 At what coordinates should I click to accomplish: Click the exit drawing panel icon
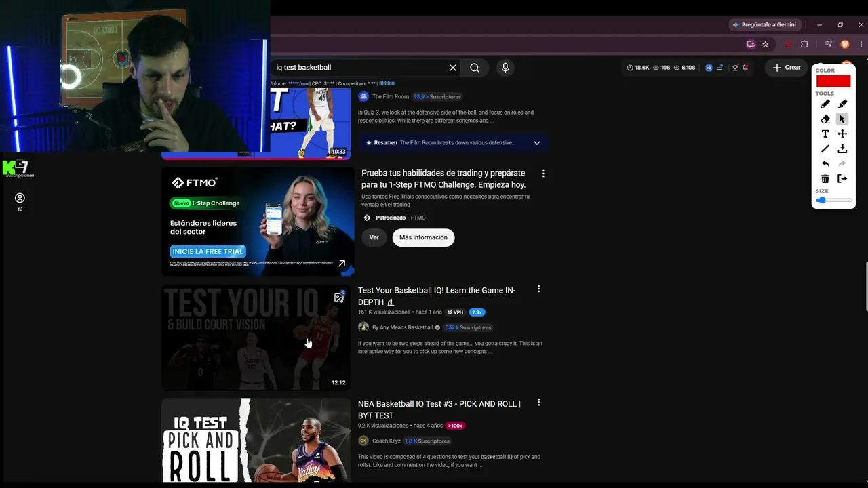tap(842, 179)
